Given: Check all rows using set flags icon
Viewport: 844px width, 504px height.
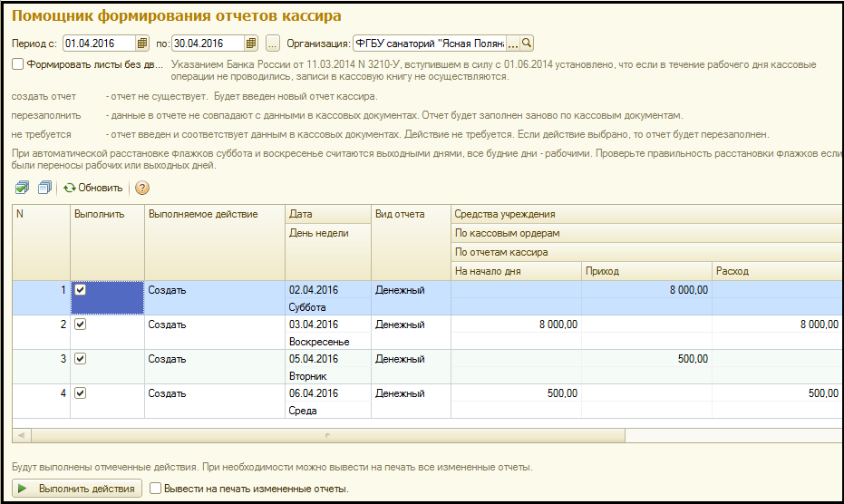Looking at the screenshot, I should (23, 188).
